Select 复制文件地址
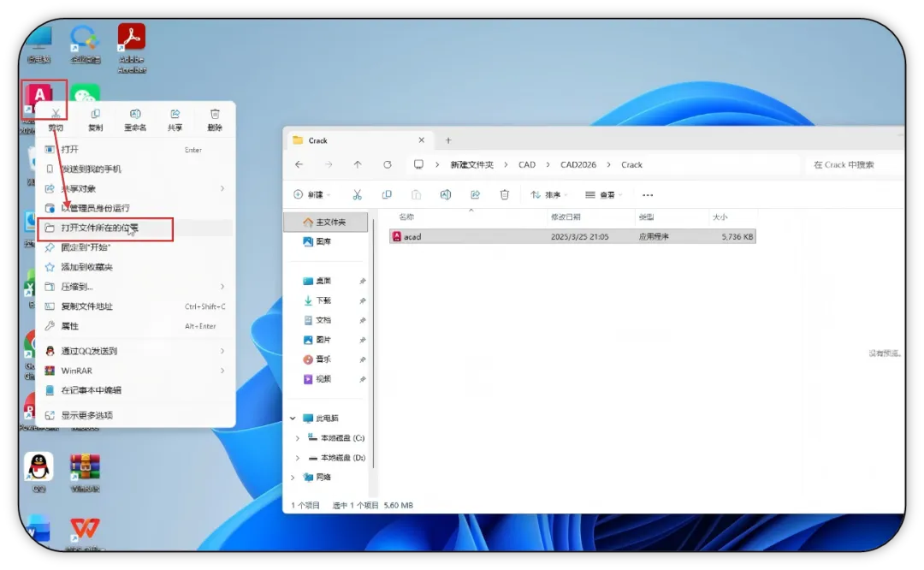The width and height of the screenshot is (924, 570). (x=135, y=306)
